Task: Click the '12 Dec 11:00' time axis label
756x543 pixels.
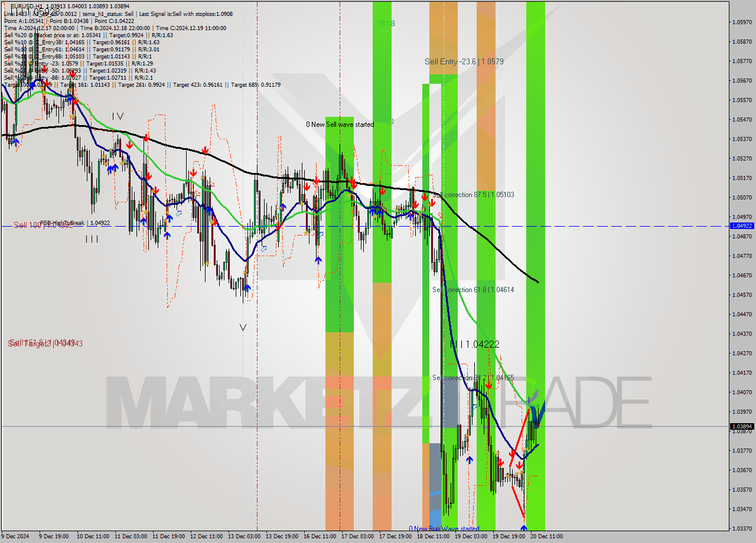Action: pos(206,537)
